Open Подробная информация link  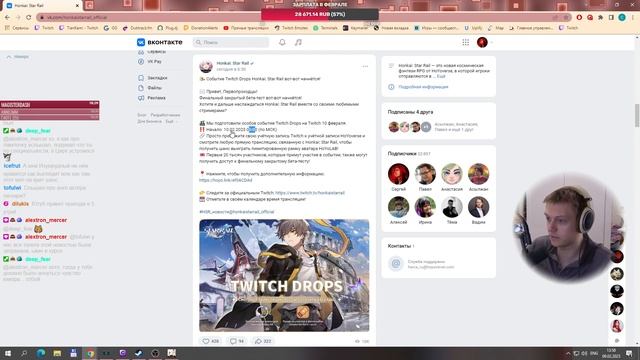pyautogui.click(x=423, y=87)
